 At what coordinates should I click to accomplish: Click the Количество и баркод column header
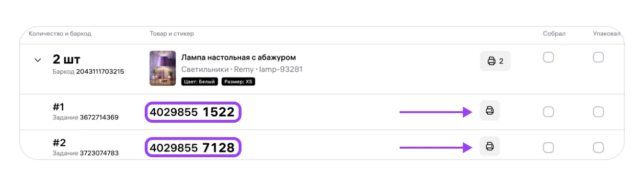click(60, 34)
